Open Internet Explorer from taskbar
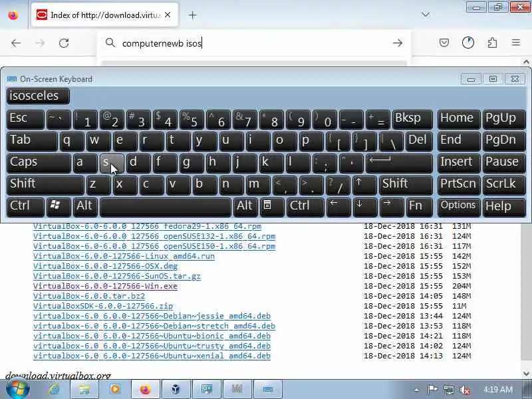This screenshot has height=399, width=532. tap(53, 389)
